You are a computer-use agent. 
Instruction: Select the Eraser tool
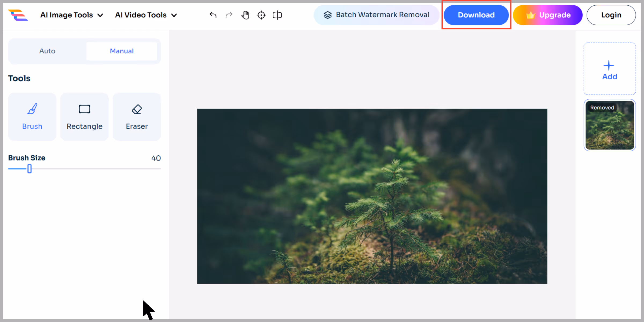[137, 117]
